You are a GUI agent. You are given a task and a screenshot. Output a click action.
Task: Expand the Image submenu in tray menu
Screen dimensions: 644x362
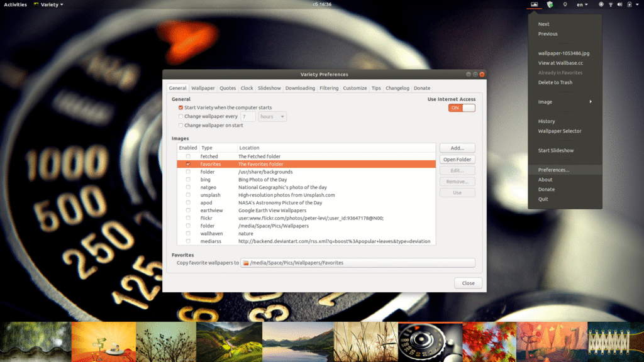click(565, 102)
